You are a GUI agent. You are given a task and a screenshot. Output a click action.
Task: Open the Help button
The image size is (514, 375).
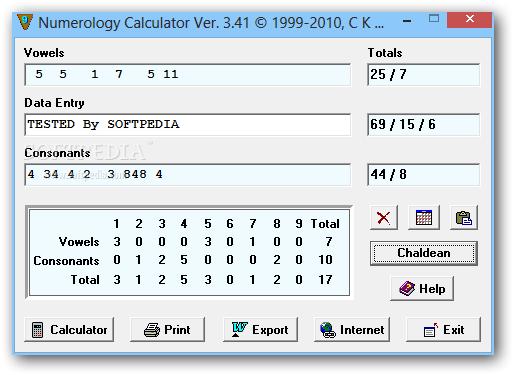(x=422, y=288)
